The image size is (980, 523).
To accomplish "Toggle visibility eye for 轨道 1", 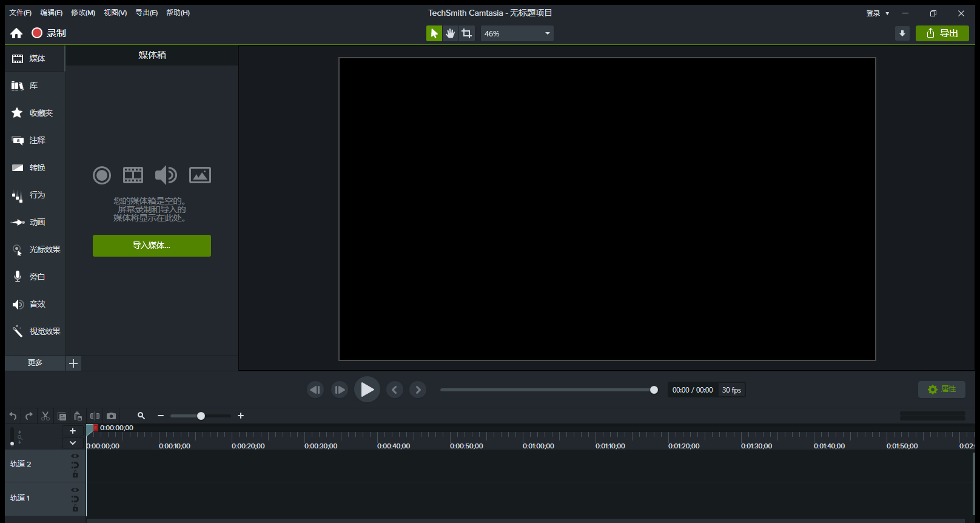I will pyautogui.click(x=75, y=490).
